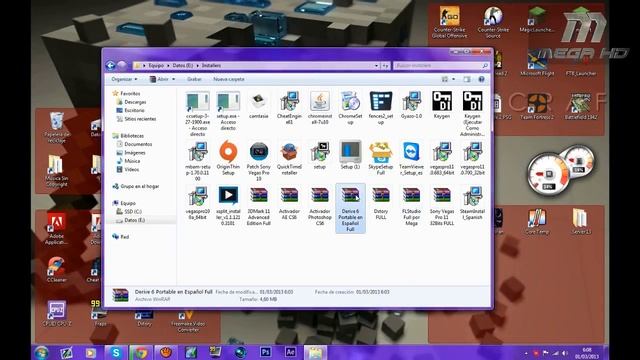Open Counter-Strike Global Offensive desktop shortcut
Image resolution: width=640 pixels, height=360 pixels.
point(449,22)
